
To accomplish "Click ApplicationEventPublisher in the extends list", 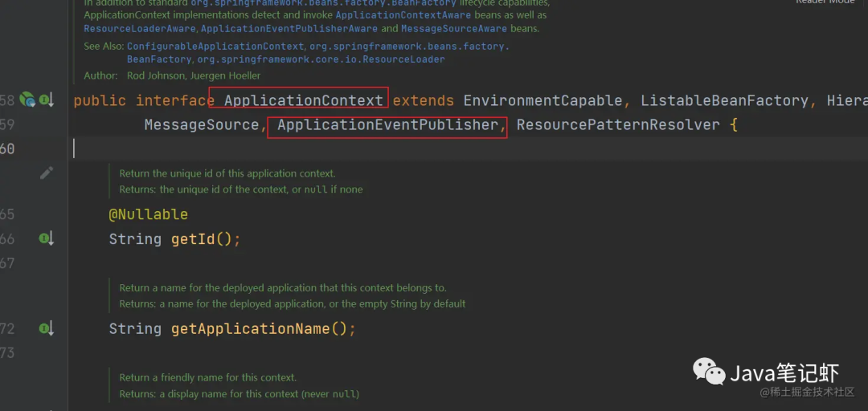I will click(387, 125).
